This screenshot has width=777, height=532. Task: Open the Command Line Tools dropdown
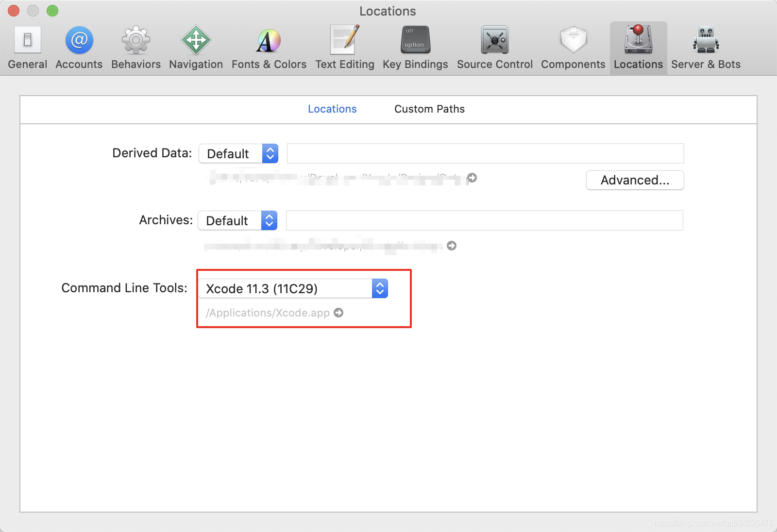coord(293,288)
